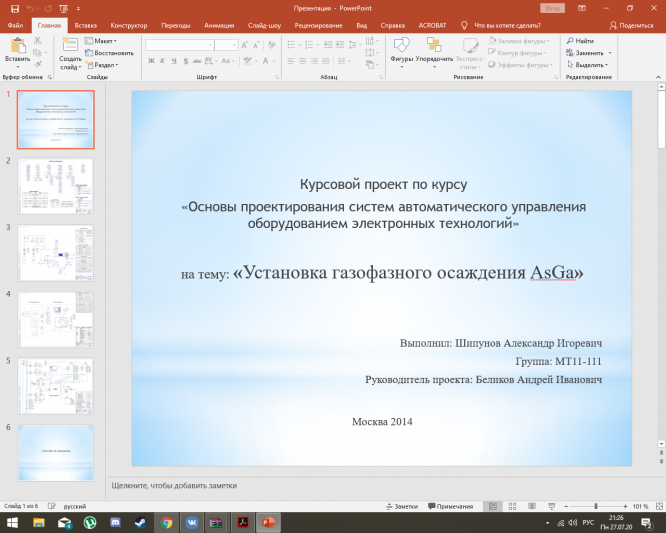Open the Shapes (Фигуры) gallery
Viewport: 666px width, 533px height.
tap(402, 46)
